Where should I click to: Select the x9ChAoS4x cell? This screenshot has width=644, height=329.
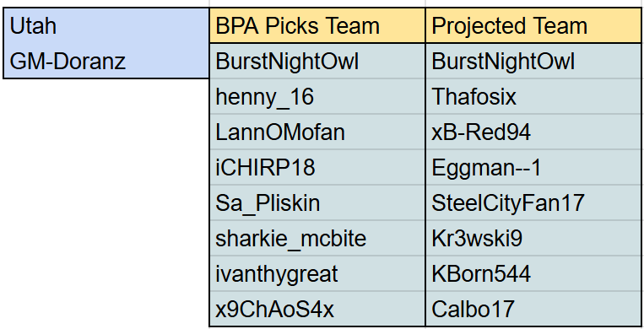pyautogui.click(x=317, y=309)
